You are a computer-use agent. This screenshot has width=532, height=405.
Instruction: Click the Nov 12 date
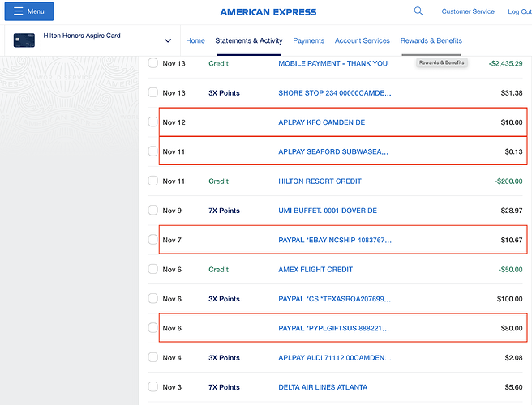pyautogui.click(x=174, y=122)
